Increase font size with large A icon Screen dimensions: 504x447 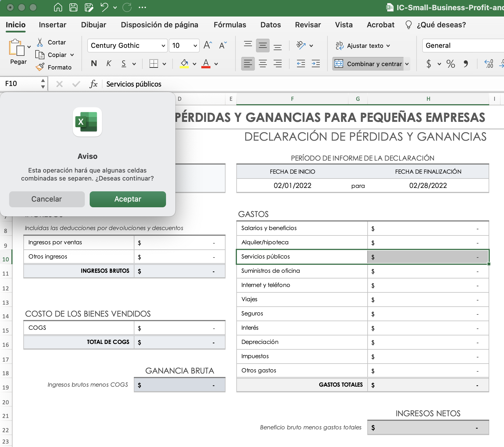(208, 45)
